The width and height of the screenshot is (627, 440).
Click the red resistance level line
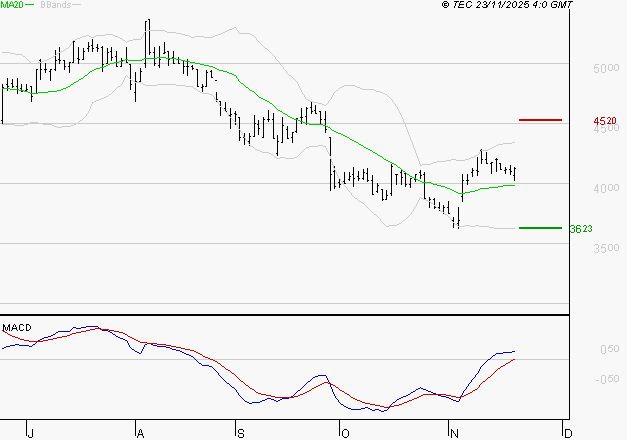click(540, 120)
